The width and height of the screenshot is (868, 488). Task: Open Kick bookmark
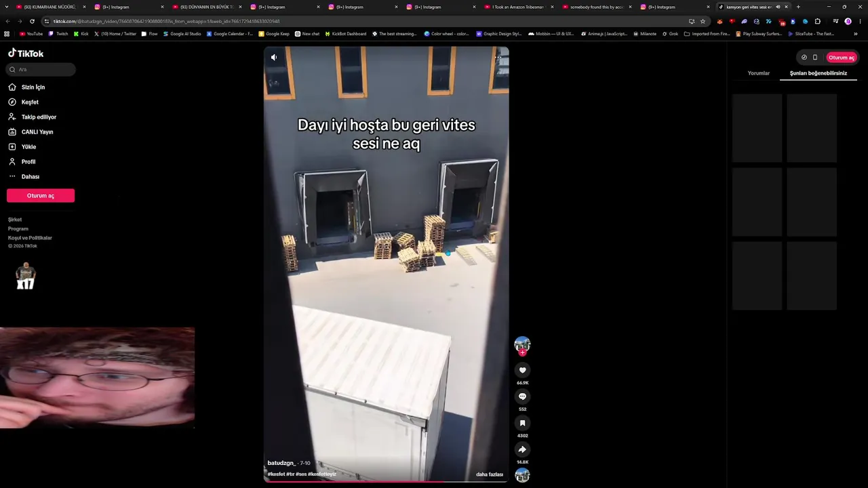81,34
